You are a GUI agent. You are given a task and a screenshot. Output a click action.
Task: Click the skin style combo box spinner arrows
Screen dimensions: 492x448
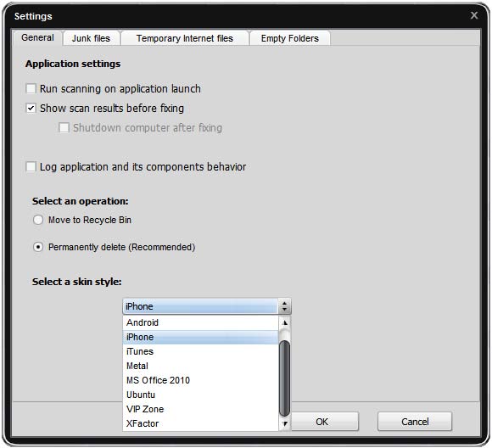[284, 306]
